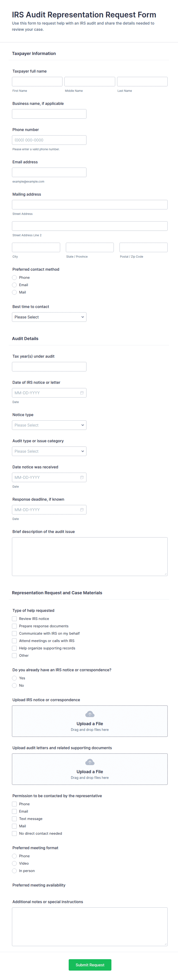Open calendar icon for response deadline
Viewport: 178px width, 980px height.
coord(82,509)
